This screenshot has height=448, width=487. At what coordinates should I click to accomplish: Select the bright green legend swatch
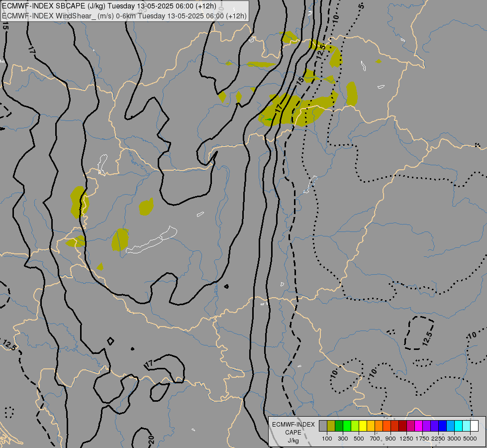tap(347, 426)
